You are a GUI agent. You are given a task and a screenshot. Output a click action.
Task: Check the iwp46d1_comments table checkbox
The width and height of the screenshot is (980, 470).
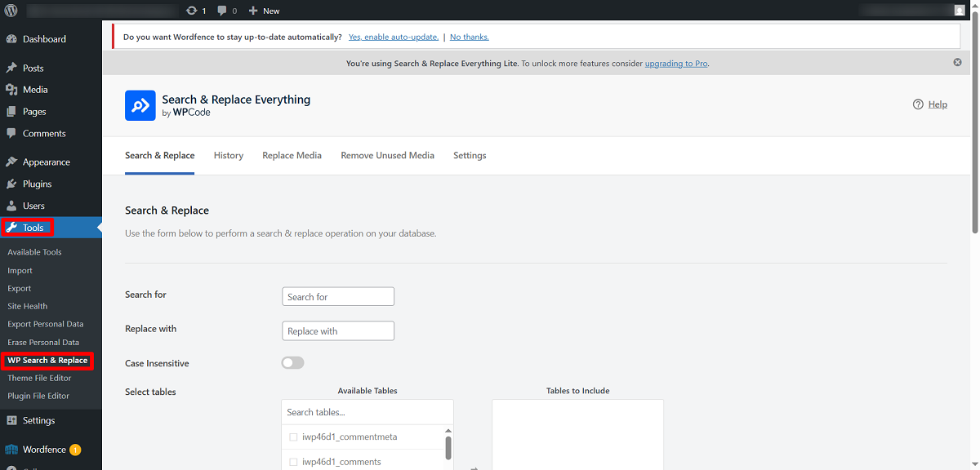point(293,461)
